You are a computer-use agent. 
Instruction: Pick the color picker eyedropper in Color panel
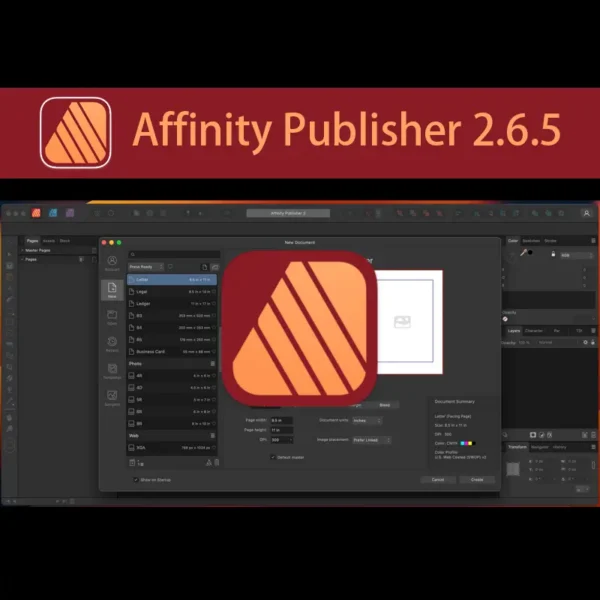(x=523, y=252)
